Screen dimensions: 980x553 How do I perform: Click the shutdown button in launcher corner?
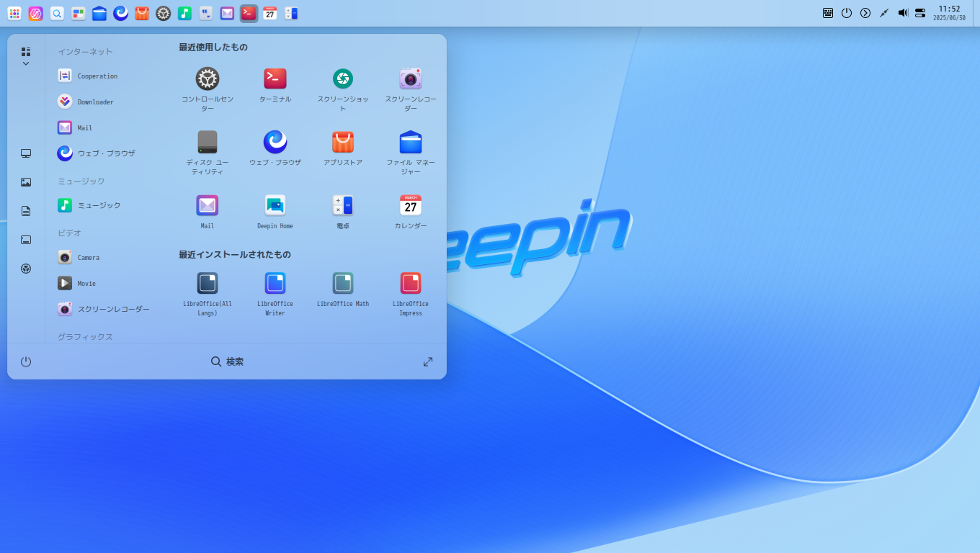point(26,361)
